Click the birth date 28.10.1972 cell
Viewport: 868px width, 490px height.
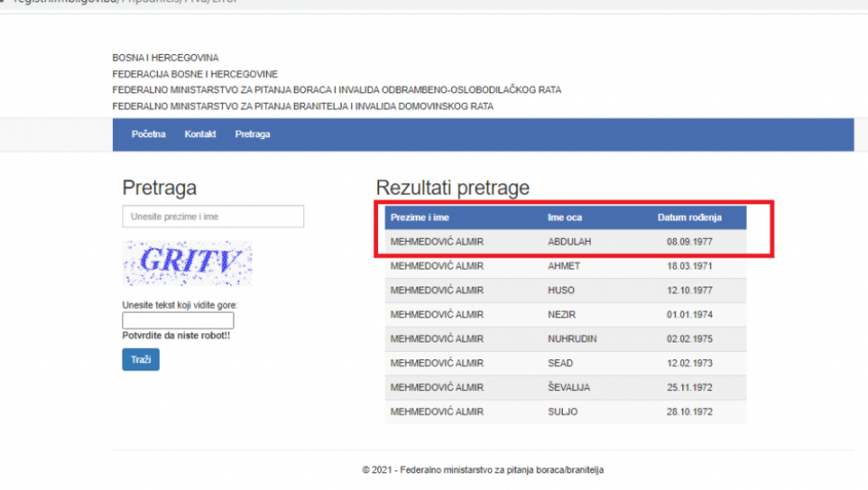tap(689, 412)
